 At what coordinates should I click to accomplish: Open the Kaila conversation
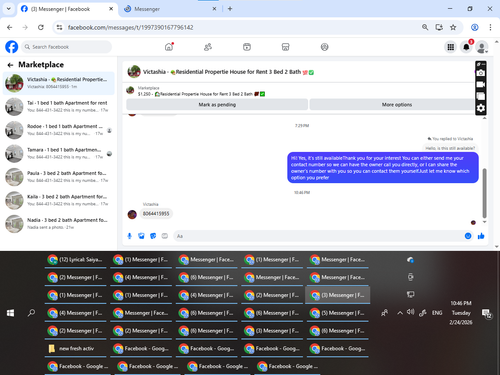point(59,200)
